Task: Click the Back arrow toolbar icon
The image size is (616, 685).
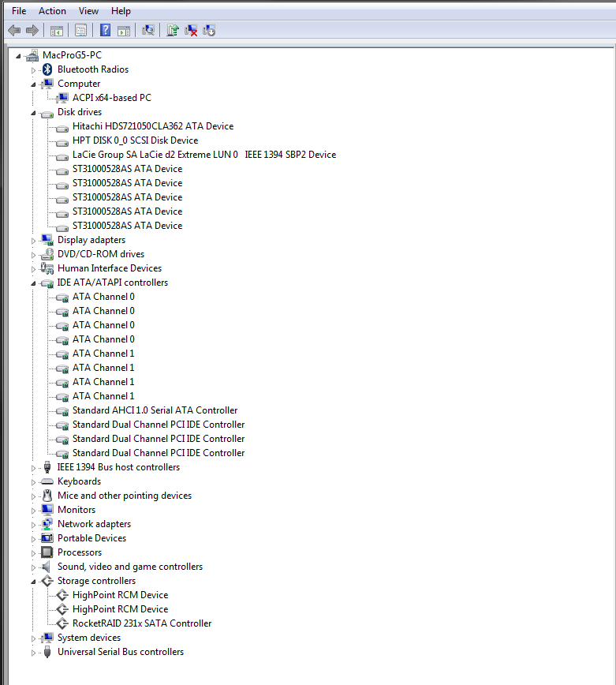Action: [14, 31]
